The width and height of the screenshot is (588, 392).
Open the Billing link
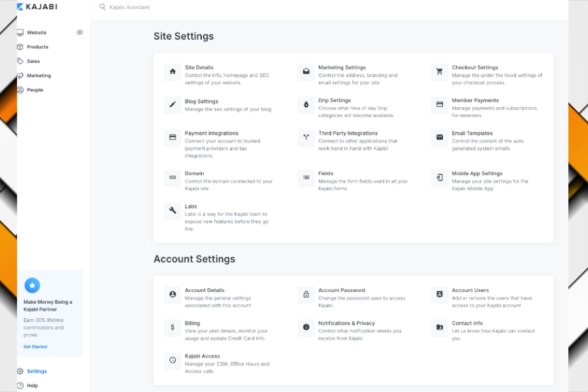coord(192,323)
